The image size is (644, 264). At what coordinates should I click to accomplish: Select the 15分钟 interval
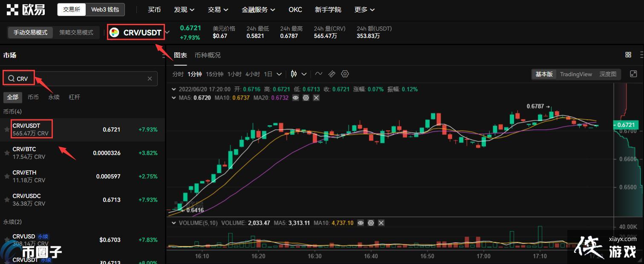(214, 74)
